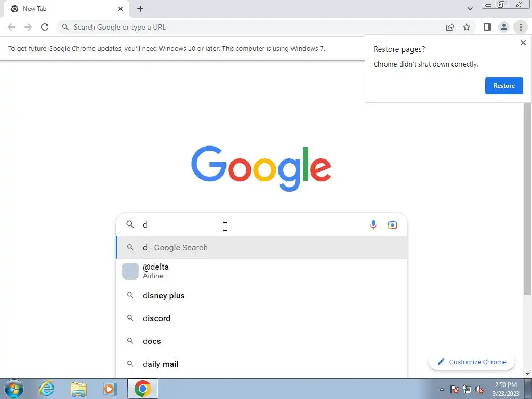Click the magnifier icon in the search box
Viewport: 532px width, 399px height.
(130, 224)
